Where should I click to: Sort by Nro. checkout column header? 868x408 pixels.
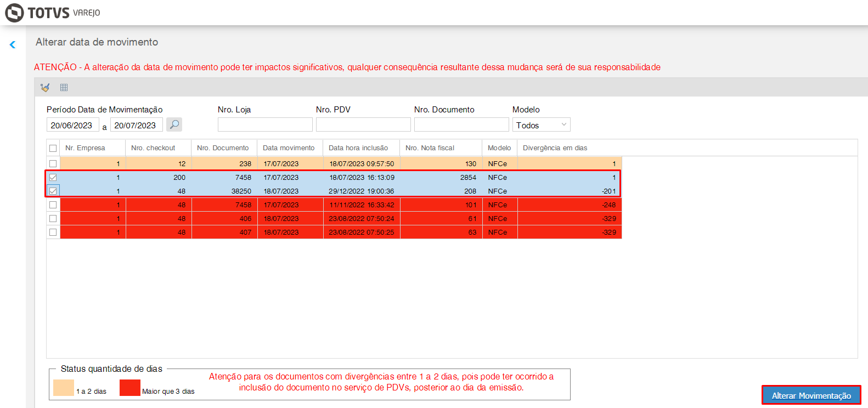click(159, 148)
